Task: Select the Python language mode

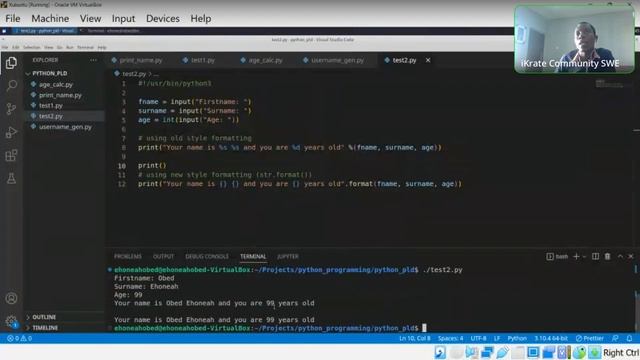Action: pos(517,338)
